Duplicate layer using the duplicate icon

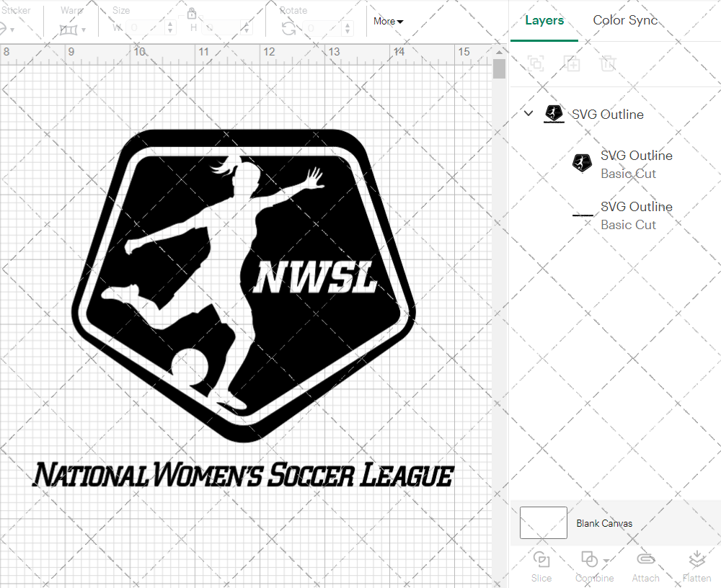572,63
